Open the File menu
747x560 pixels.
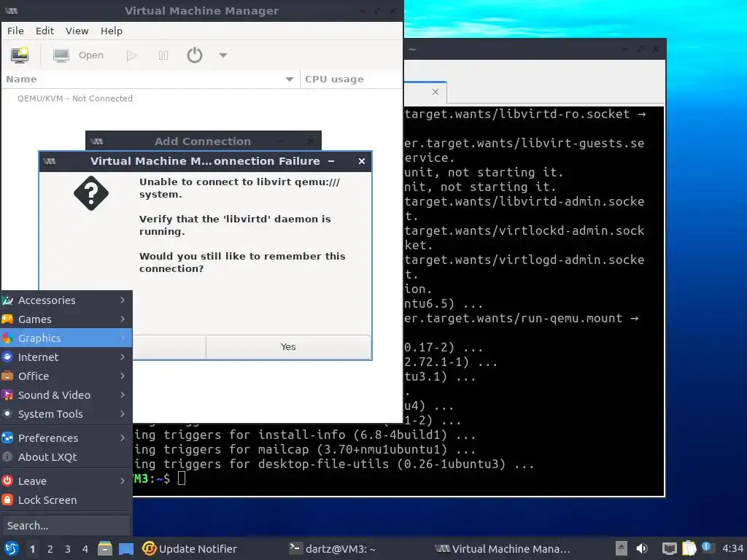coord(15,31)
